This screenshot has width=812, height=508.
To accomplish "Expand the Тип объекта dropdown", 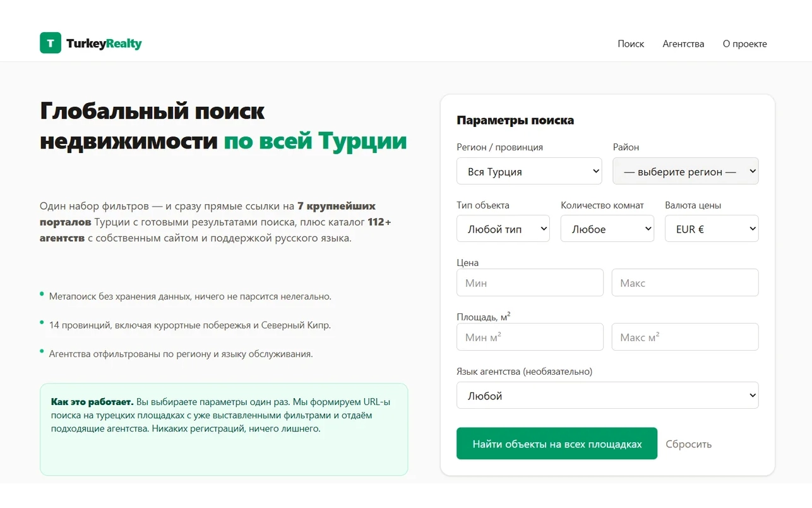I will point(503,229).
